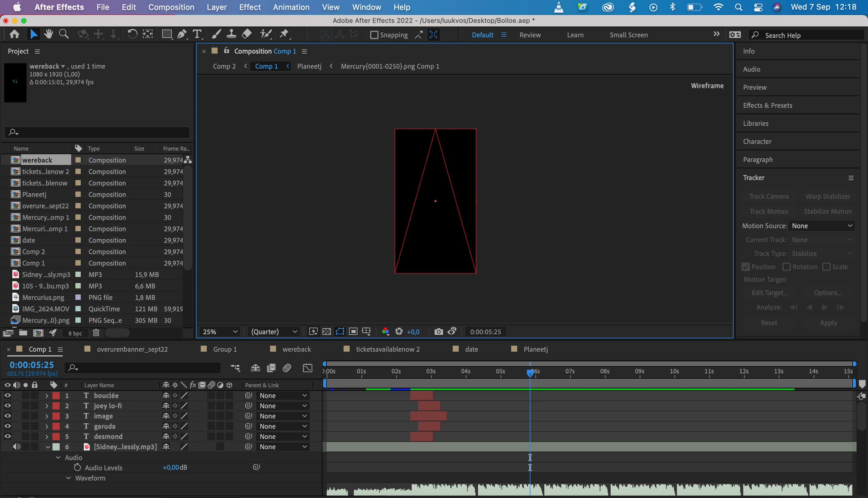Open Composition Mini-Flowchart icon in timeline
Screen dimensions: 868x498
point(235,368)
